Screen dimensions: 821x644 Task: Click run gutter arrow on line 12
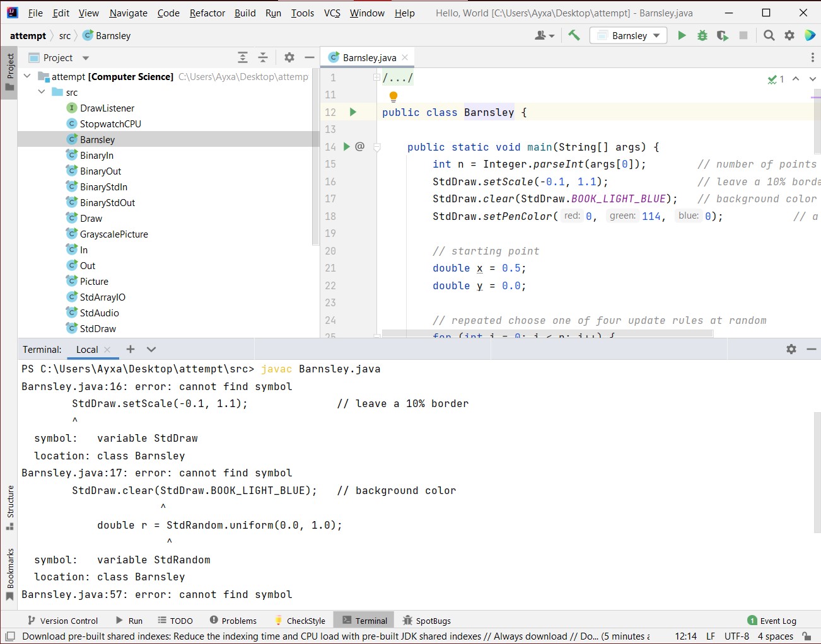[353, 112]
